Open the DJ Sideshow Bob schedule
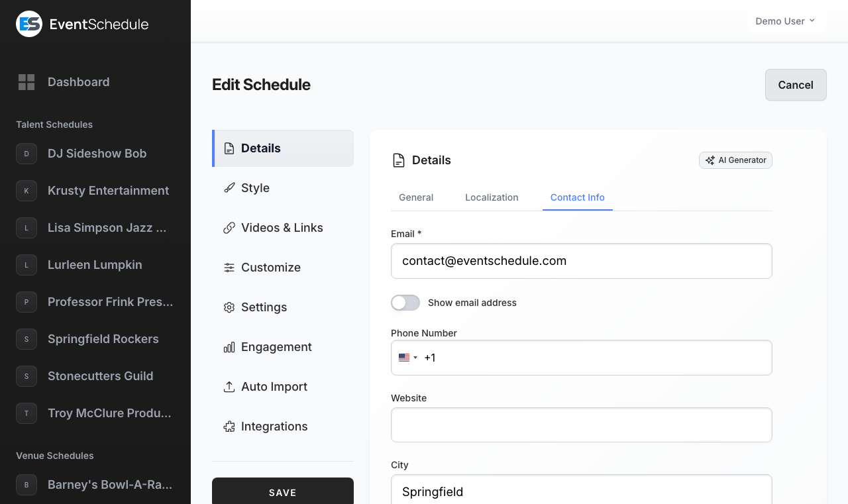 point(97,154)
